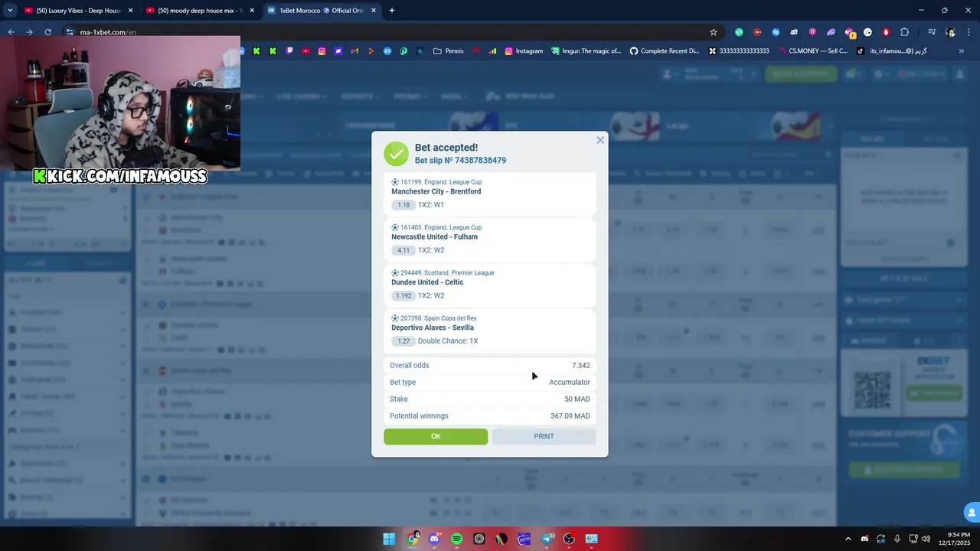Screen dimensions: 980x551
Task: Open the Permis bookmarks folder
Action: tap(448, 51)
